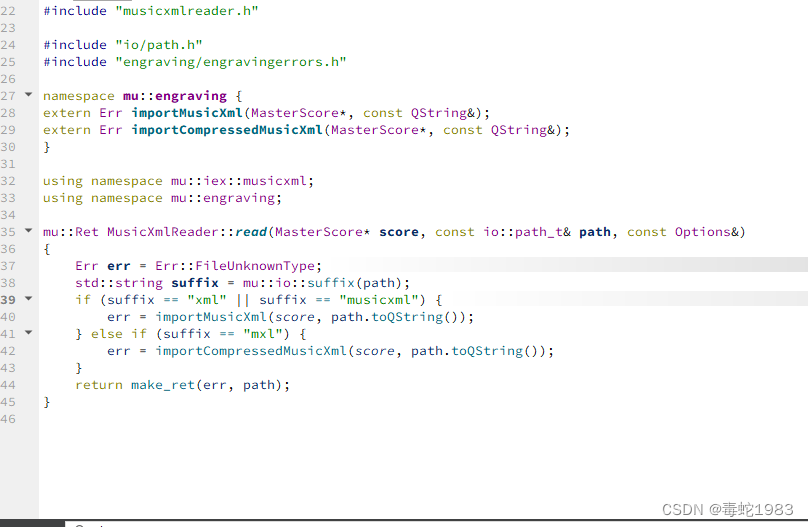Click the bold path parameter on line 35

pos(595,232)
